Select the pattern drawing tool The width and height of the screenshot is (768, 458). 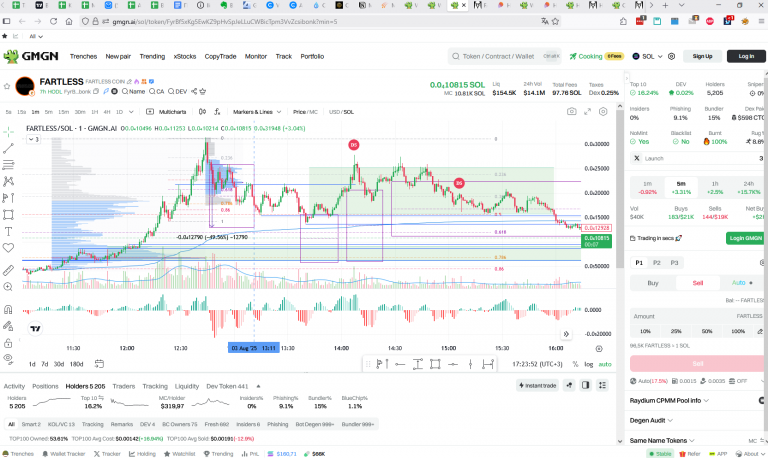pyautogui.click(x=8, y=181)
